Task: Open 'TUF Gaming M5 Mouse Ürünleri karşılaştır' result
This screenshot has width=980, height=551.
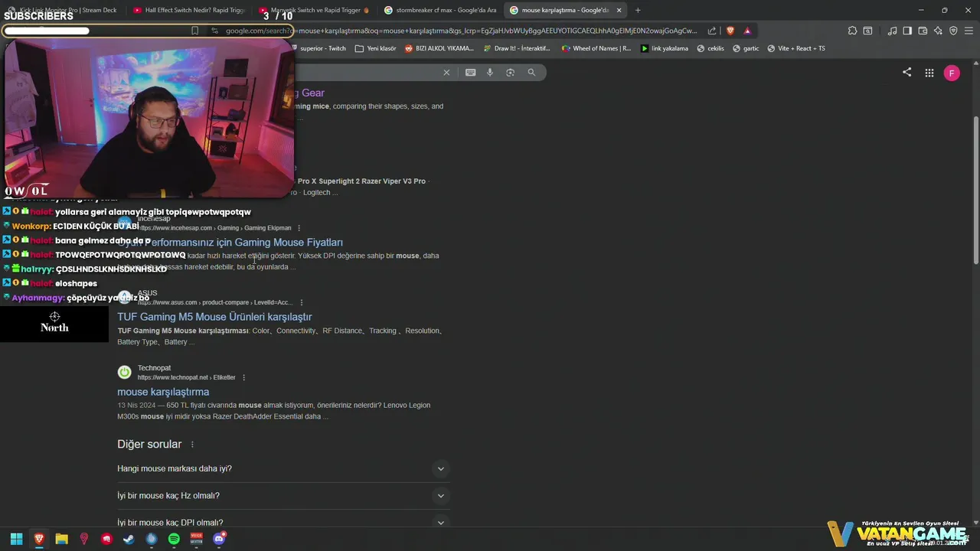Action: pos(214,317)
